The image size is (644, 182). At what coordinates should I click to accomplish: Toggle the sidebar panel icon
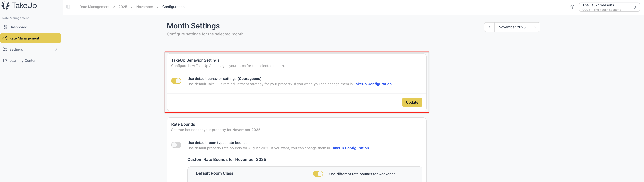[68, 7]
